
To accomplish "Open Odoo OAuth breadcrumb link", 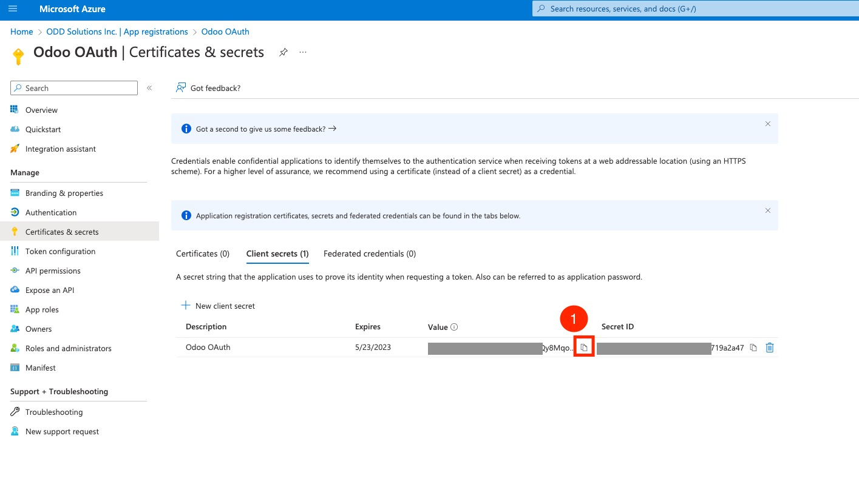I will point(225,32).
